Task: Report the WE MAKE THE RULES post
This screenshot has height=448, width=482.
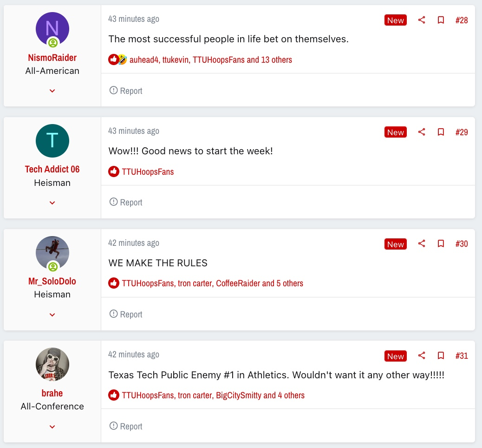Action: 126,315
